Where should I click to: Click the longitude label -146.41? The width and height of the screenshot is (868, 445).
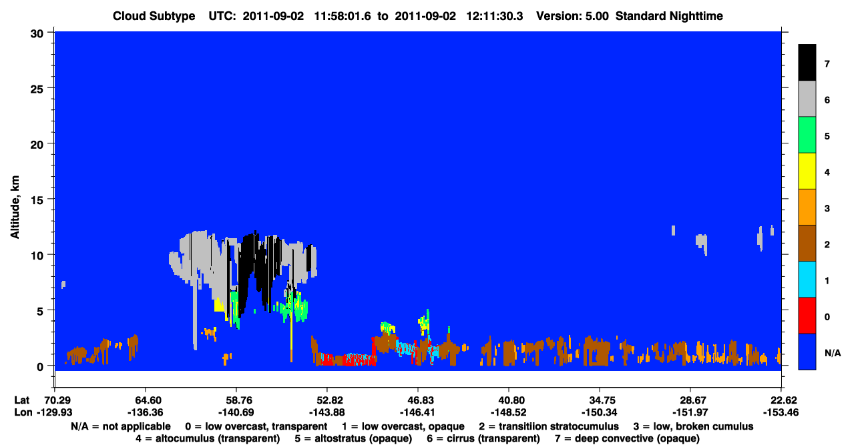(x=418, y=412)
